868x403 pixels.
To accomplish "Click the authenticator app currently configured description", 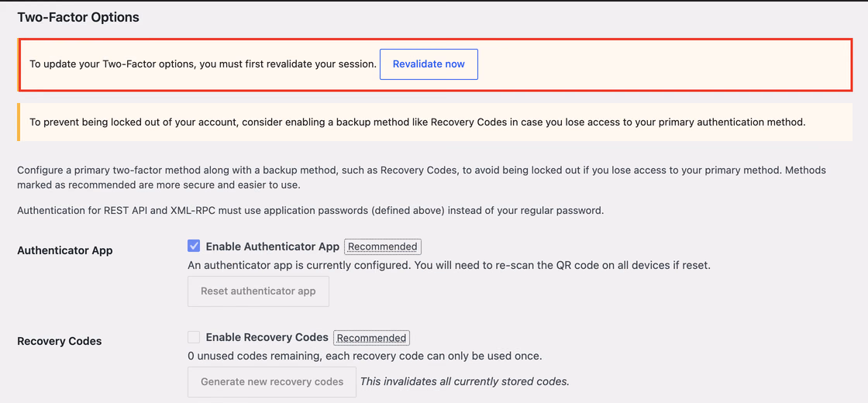I will [x=449, y=265].
